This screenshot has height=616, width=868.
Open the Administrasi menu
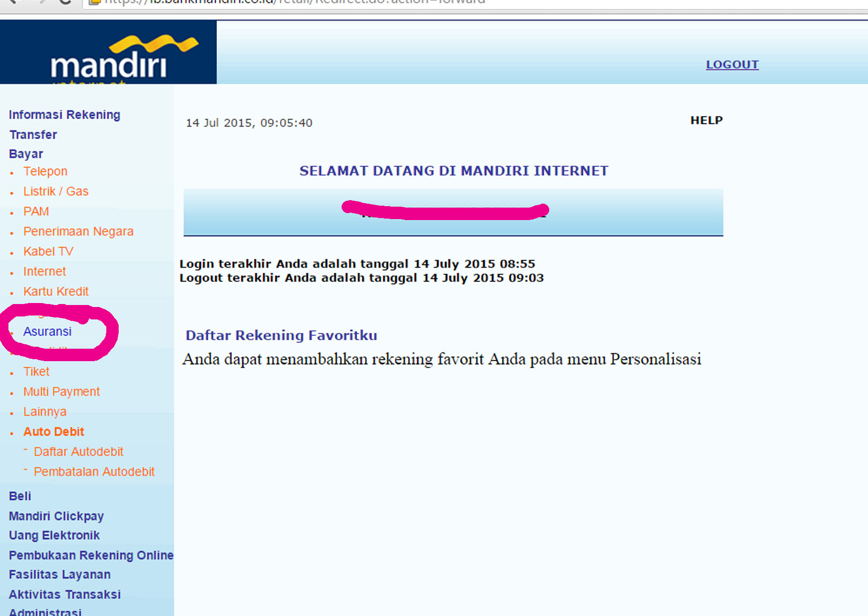coord(45,612)
